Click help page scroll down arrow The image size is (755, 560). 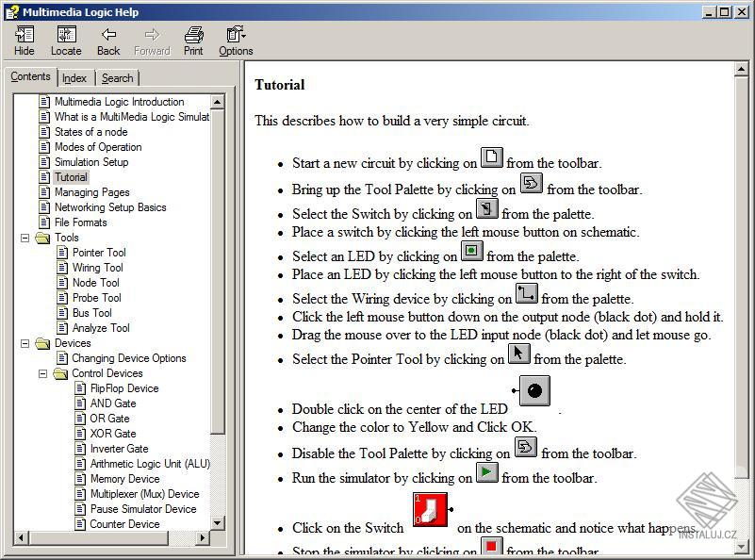[x=742, y=547]
